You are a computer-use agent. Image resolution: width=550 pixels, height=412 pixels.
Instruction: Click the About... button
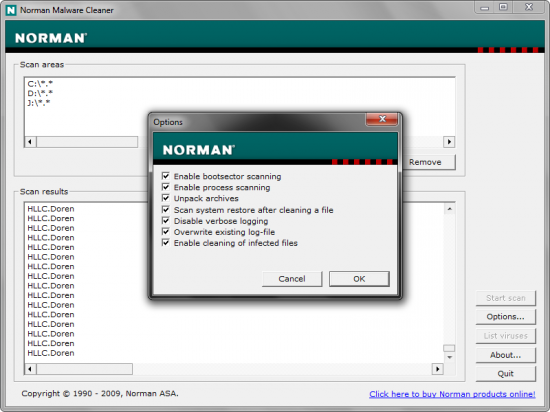pos(505,355)
